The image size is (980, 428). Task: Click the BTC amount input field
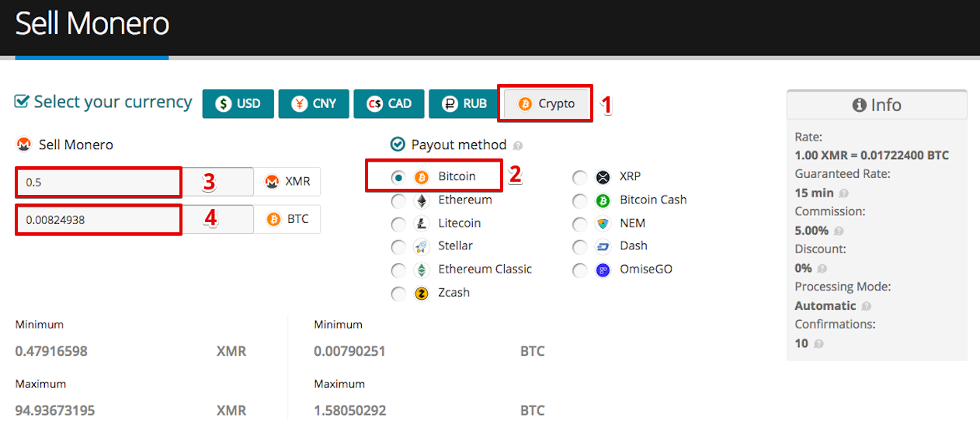[x=134, y=220]
